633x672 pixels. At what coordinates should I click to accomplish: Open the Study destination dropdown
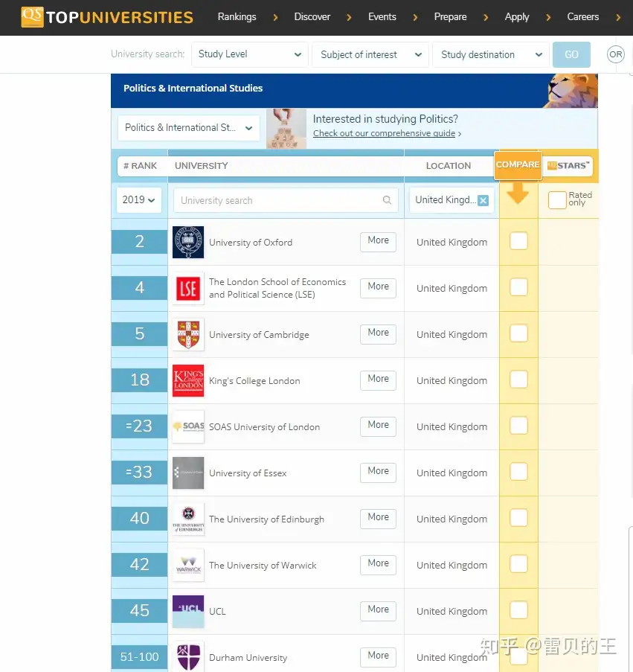pyautogui.click(x=491, y=54)
